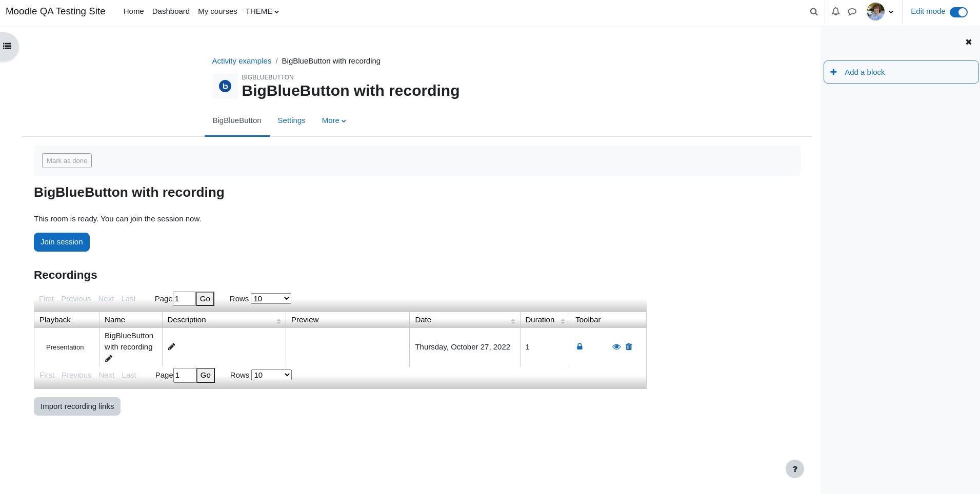Open the messaging drawer icon
This screenshot has height=494, width=980.
pyautogui.click(x=852, y=11)
